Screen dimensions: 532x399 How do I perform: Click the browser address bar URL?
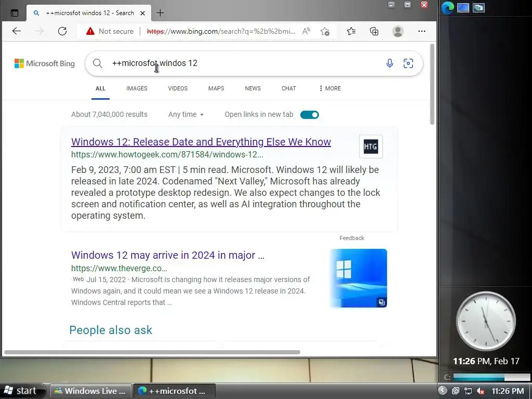point(221,31)
